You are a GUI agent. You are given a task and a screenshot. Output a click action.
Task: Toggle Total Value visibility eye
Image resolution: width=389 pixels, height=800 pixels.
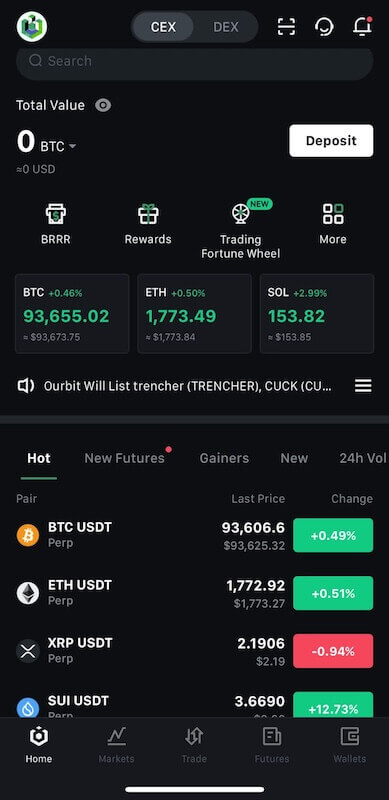click(x=103, y=106)
